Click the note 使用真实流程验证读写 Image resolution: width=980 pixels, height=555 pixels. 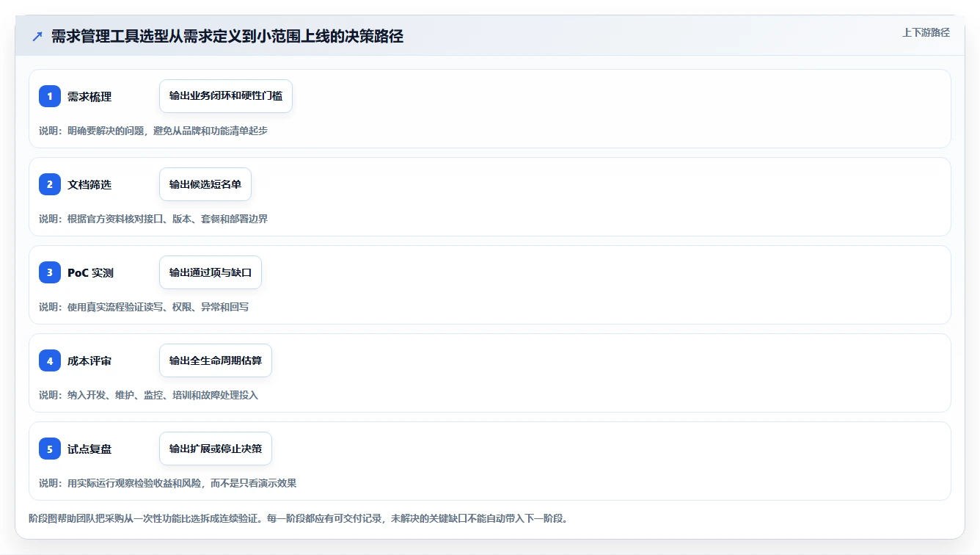pos(144,307)
